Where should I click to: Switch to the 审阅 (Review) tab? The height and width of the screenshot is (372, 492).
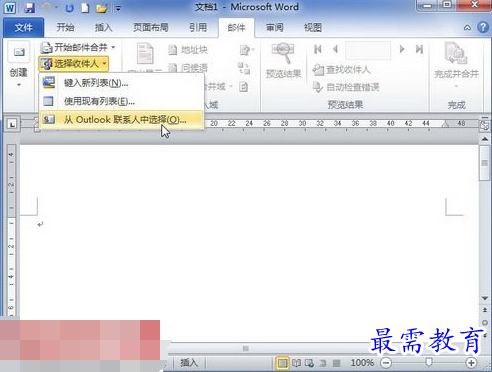point(275,27)
